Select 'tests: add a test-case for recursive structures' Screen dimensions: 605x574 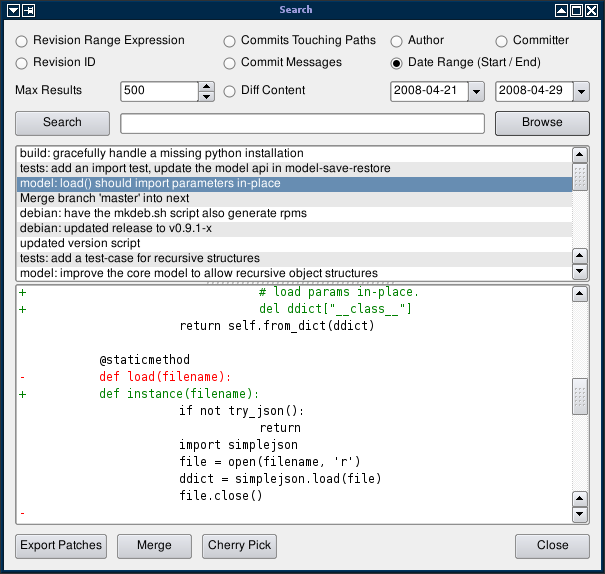pos(295,258)
